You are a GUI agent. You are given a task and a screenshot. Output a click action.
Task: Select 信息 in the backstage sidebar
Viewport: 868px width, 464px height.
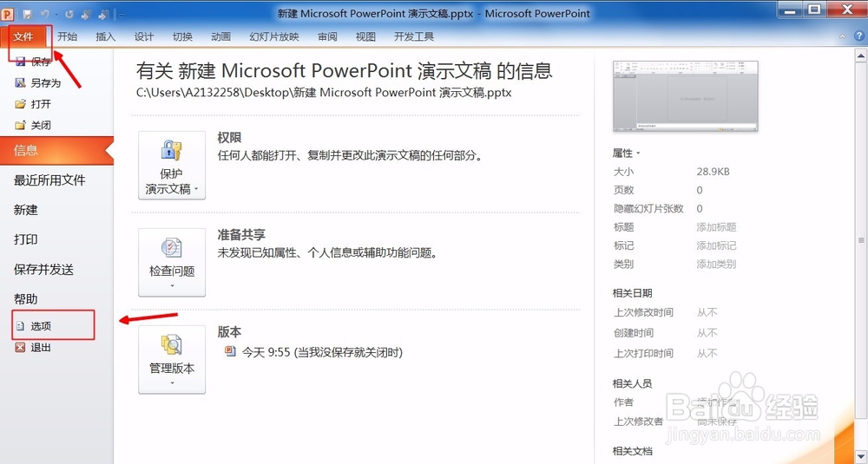(56, 150)
